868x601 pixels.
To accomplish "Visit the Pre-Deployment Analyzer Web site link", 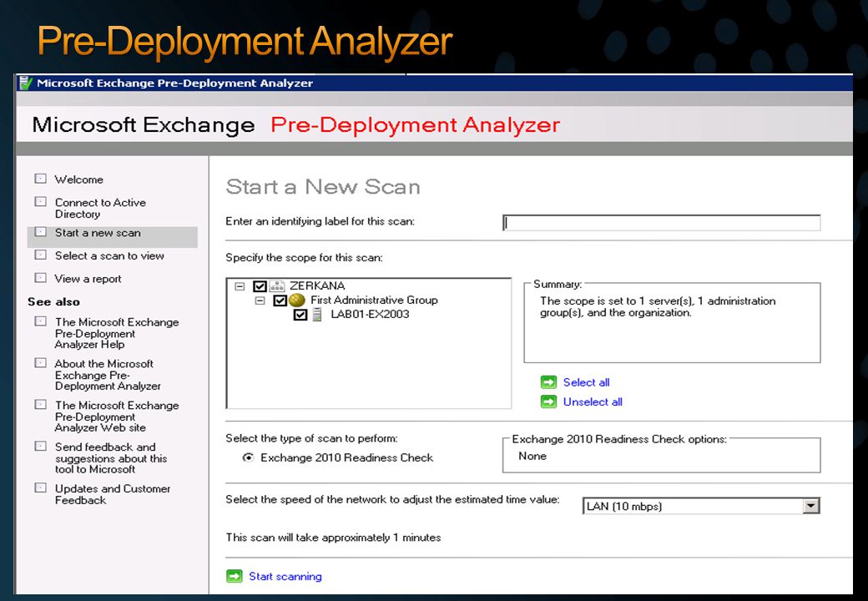I will pyautogui.click(x=116, y=417).
